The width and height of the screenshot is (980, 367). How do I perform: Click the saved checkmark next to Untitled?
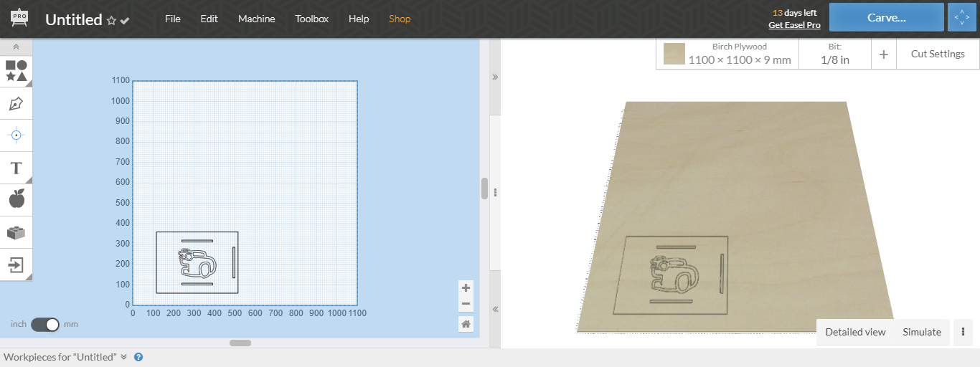tap(125, 21)
